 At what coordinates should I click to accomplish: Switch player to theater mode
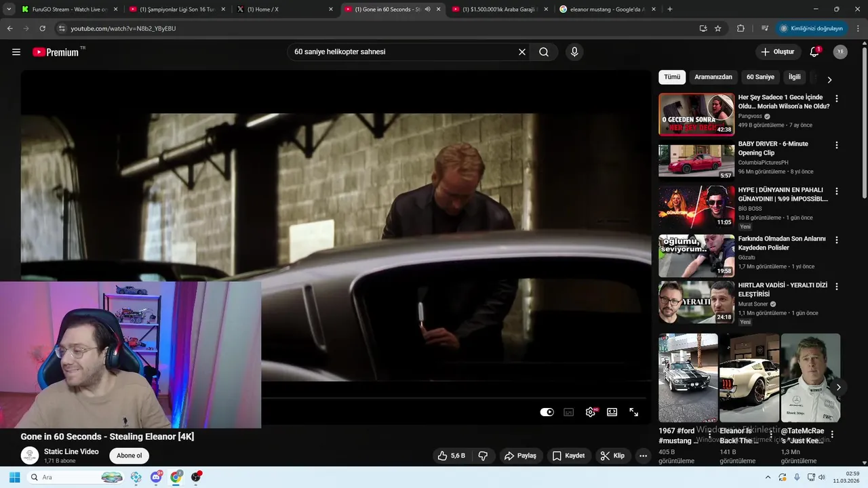[612, 412]
